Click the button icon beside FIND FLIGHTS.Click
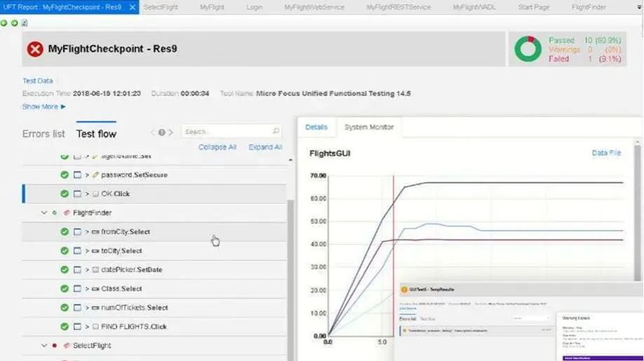Screen dimensions: 644x361 click(95, 327)
